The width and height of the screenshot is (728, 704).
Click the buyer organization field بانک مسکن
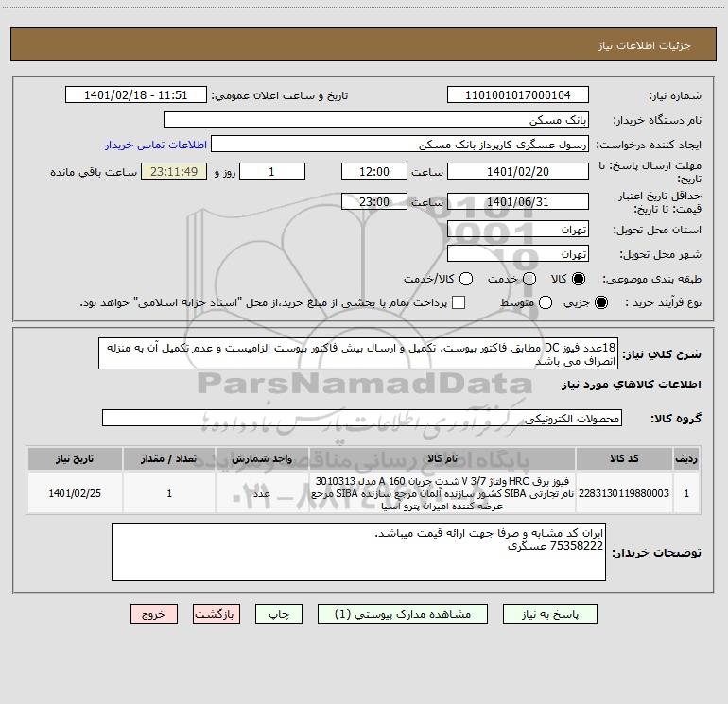(376, 120)
